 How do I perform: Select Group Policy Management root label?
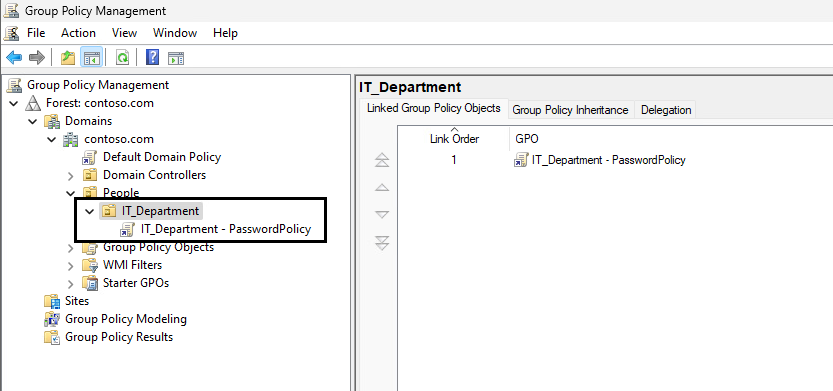pyautogui.click(x=98, y=85)
